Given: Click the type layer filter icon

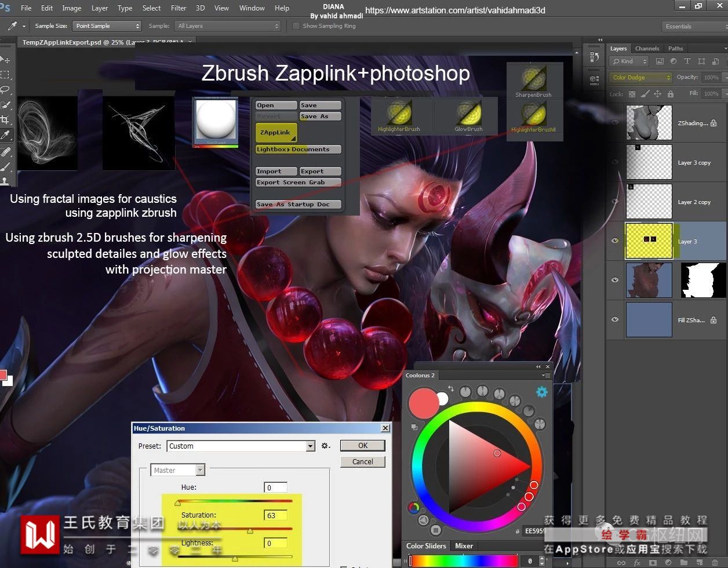Looking at the screenshot, I should pyautogui.click(x=687, y=61).
